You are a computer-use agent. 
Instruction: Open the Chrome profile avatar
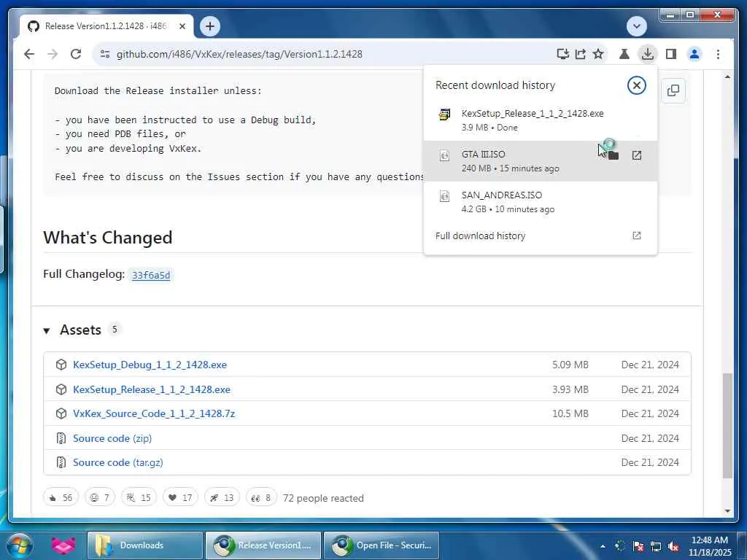(694, 54)
